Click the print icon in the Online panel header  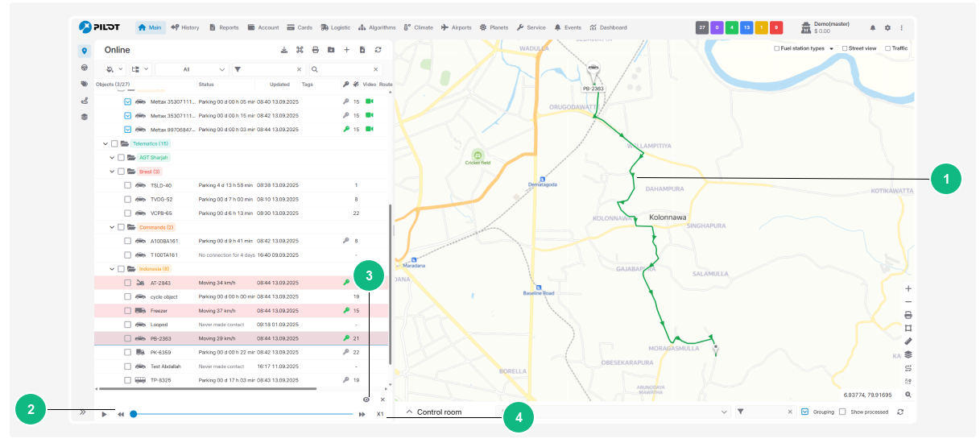[316, 50]
